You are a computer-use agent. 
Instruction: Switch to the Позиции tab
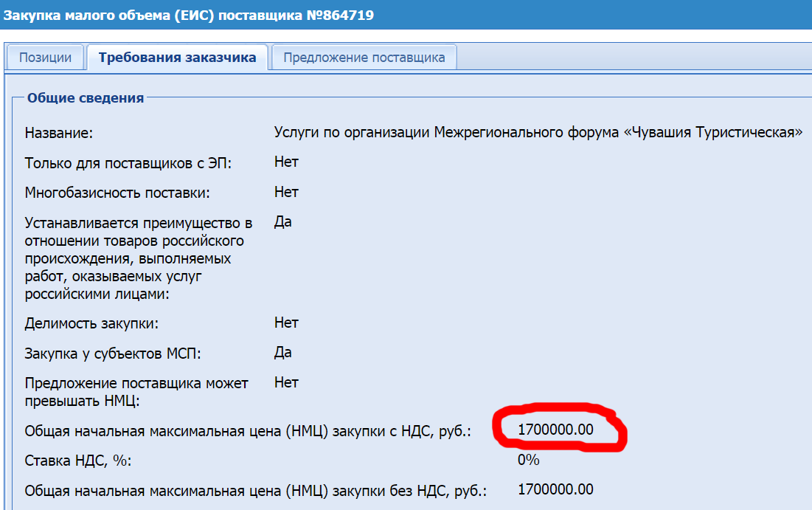point(45,58)
